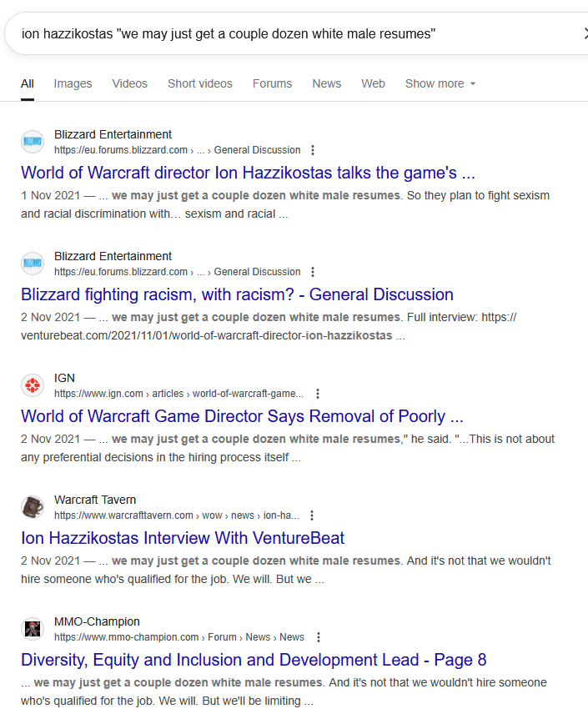Open options menu for MMO-Champion result
588x719 pixels.
319,637
